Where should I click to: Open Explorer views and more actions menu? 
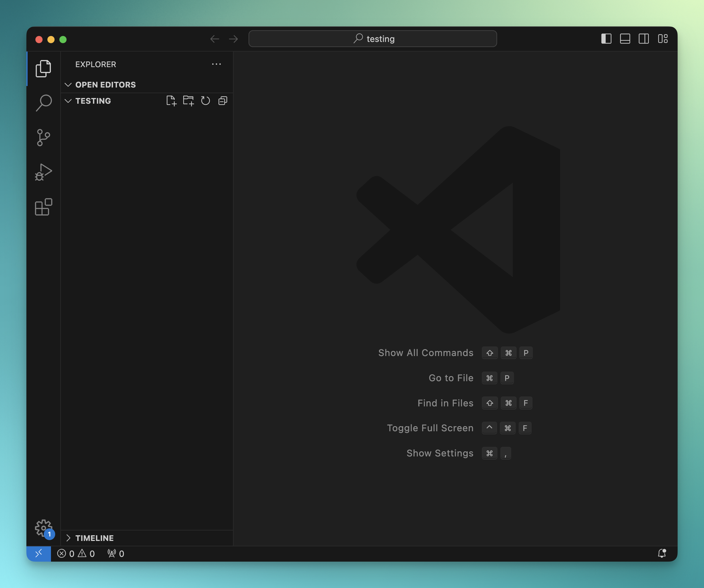pyautogui.click(x=216, y=64)
